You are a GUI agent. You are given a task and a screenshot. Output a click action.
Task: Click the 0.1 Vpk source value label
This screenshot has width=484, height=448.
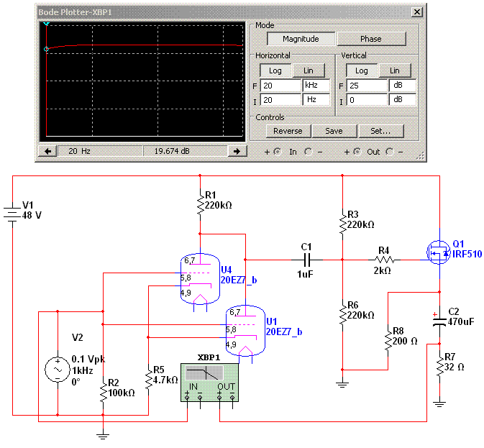[x=88, y=359]
